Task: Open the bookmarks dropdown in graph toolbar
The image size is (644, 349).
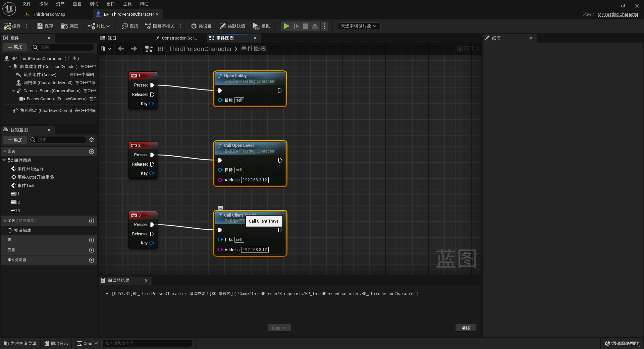Action: [x=106, y=49]
